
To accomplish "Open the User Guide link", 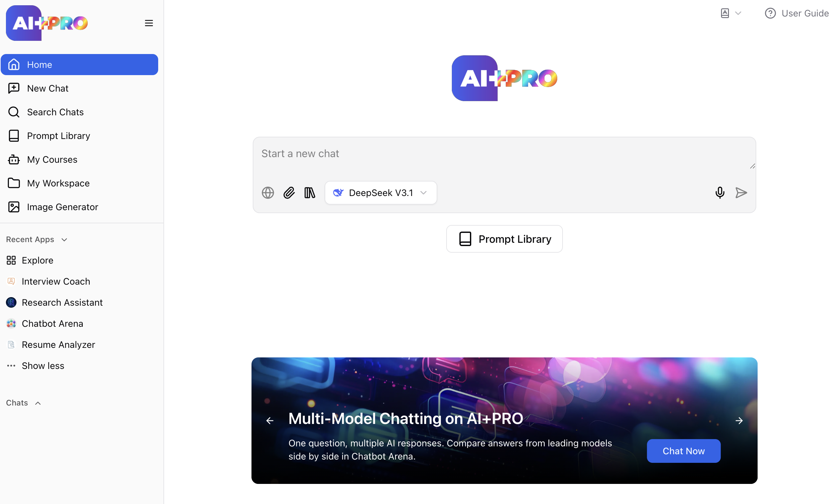I will (x=796, y=13).
